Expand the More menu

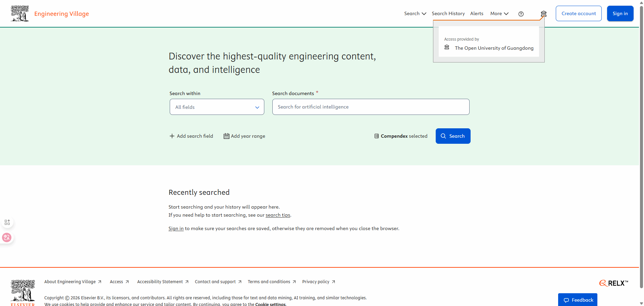click(499, 13)
